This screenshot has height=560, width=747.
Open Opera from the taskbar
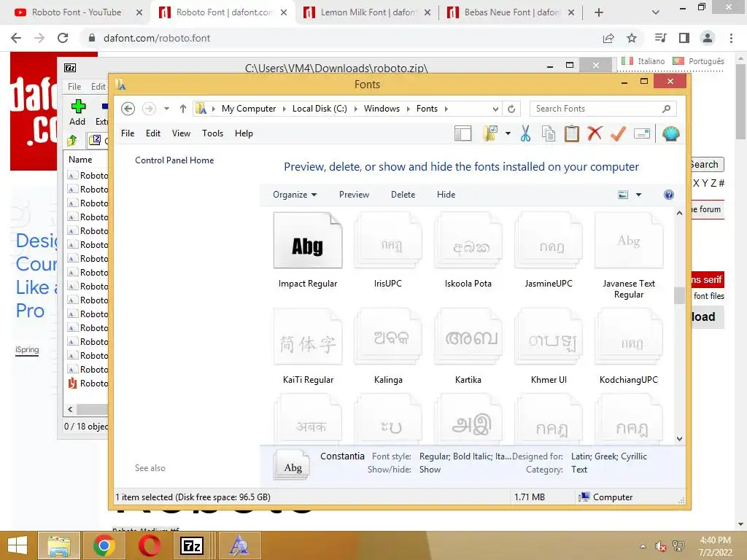point(150,545)
